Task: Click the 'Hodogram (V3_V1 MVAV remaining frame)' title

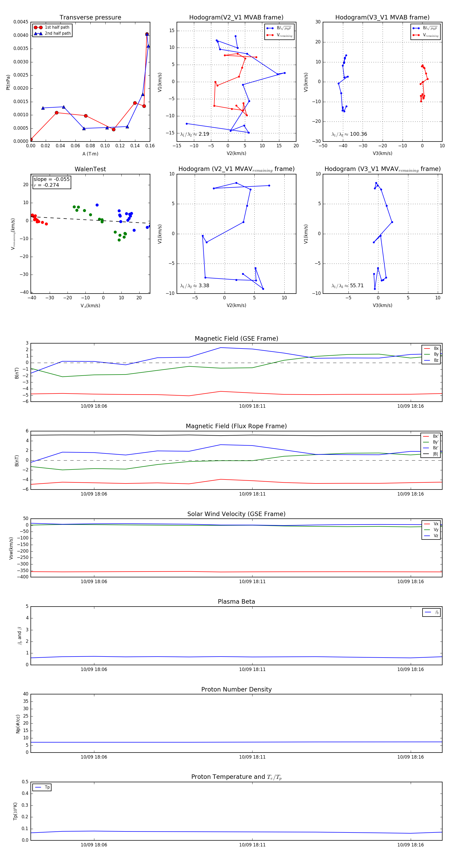Action: click(x=382, y=169)
